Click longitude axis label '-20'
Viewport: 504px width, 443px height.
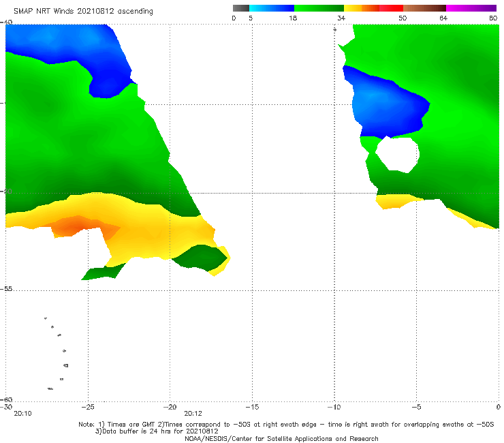[x=170, y=407]
